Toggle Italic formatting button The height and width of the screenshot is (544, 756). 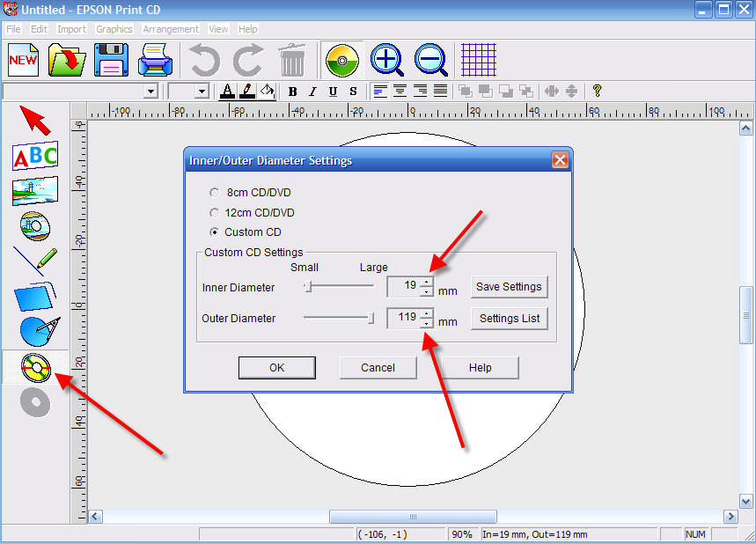click(312, 92)
